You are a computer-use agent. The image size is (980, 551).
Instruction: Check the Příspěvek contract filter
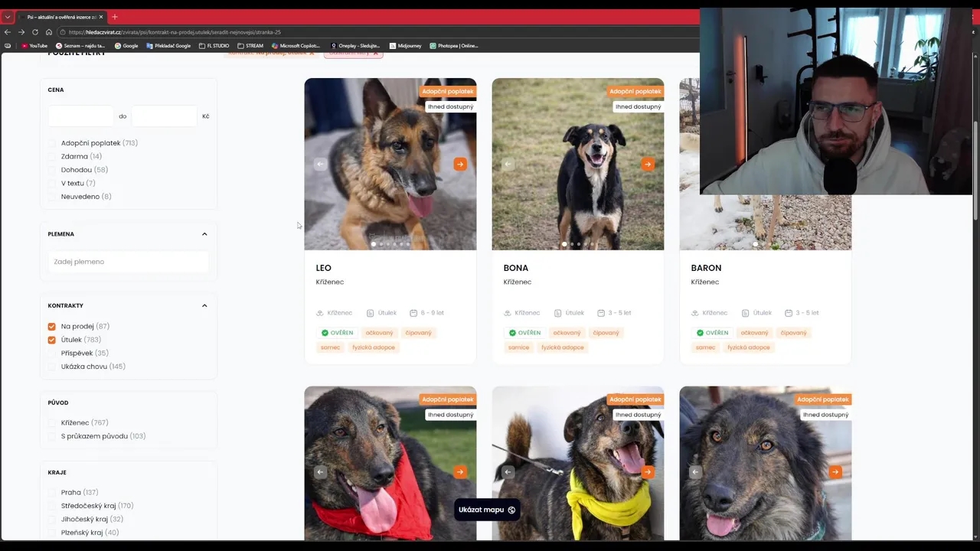(x=52, y=353)
